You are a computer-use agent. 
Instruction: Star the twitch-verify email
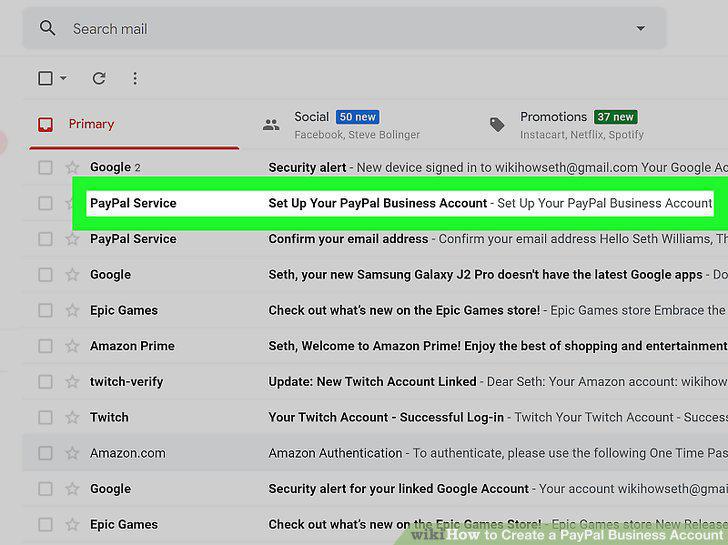tap(72, 382)
